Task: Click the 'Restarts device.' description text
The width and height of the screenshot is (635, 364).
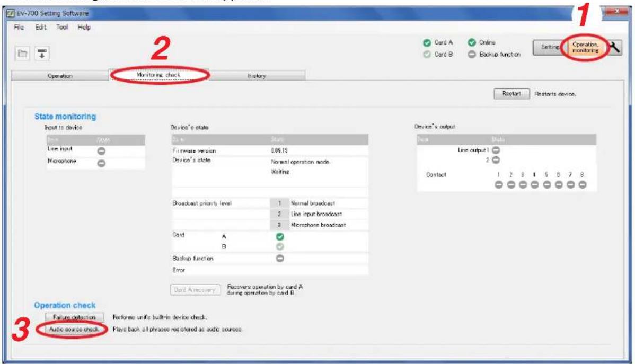Action: (555, 94)
